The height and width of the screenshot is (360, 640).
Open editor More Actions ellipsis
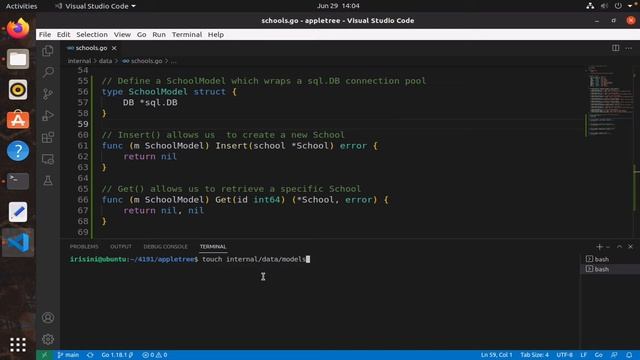tap(629, 48)
